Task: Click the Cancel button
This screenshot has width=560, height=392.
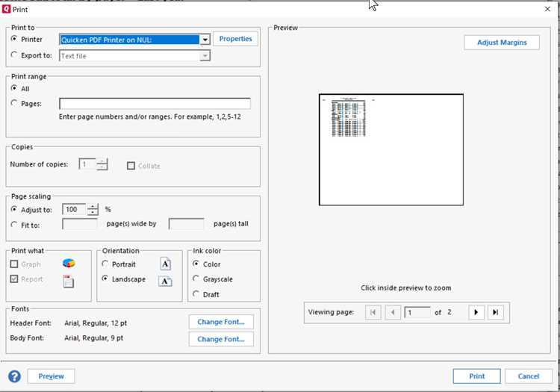Action: pyautogui.click(x=529, y=376)
